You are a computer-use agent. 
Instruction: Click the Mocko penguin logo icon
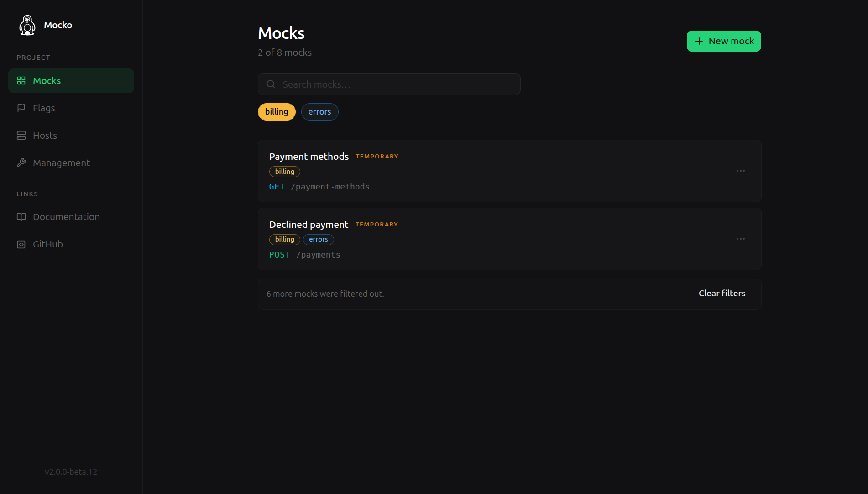[27, 25]
